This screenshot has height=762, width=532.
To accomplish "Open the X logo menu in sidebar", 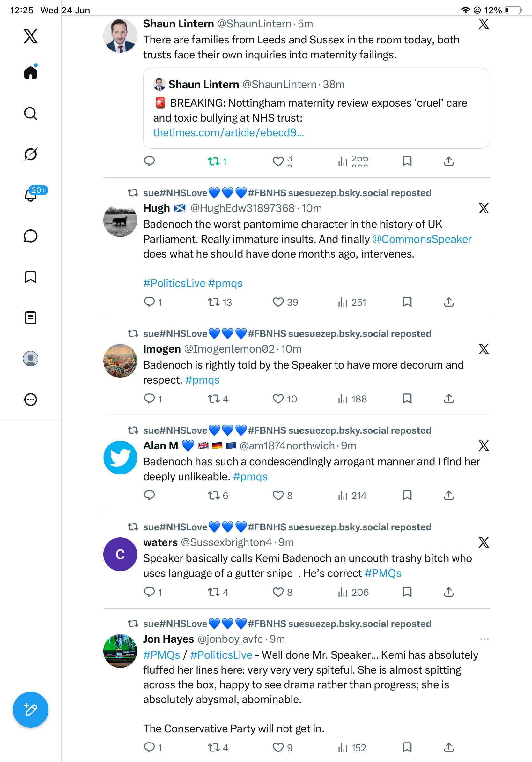I will coord(31,36).
